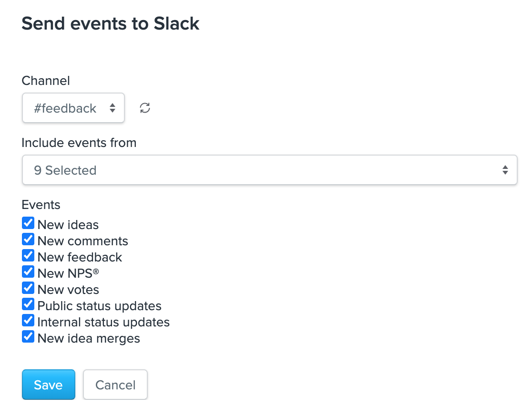Image resolution: width=532 pixels, height=418 pixels.
Task: Open the #feedback channel dropdown
Action: tap(73, 108)
